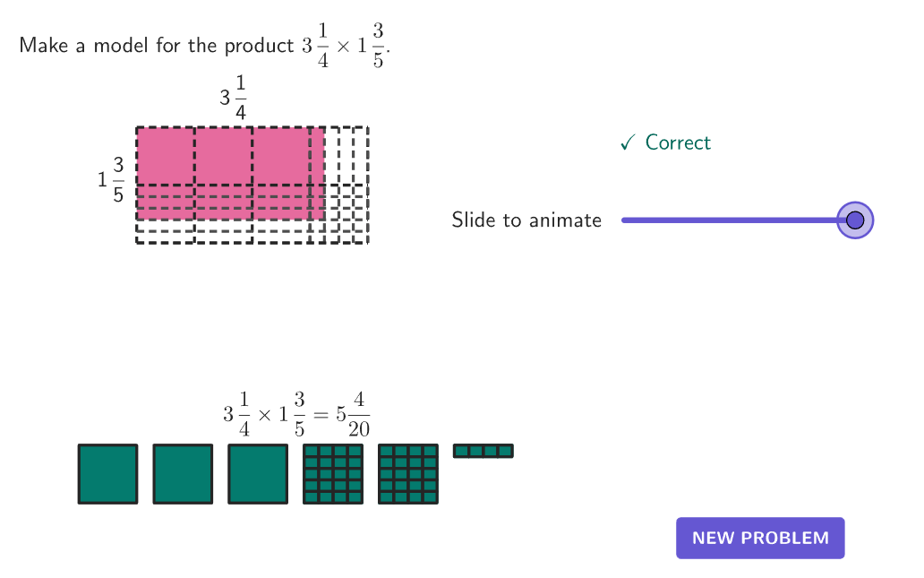Image resolution: width=924 pixels, height=578 pixels.
Task: Click the first gridded green square
Action: (x=333, y=474)
